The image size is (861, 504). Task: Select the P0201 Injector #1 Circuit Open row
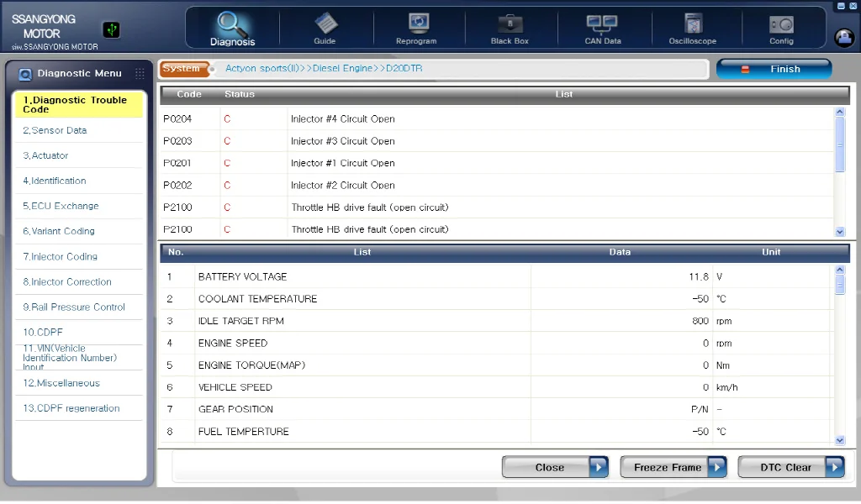pos(497,164)
